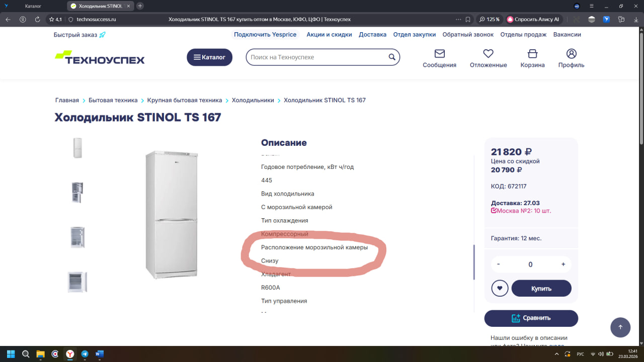Click the scroll-to-top arrow button
Image resolution: width=644 pixels, height=362 pixels.
tap(620, 327)
